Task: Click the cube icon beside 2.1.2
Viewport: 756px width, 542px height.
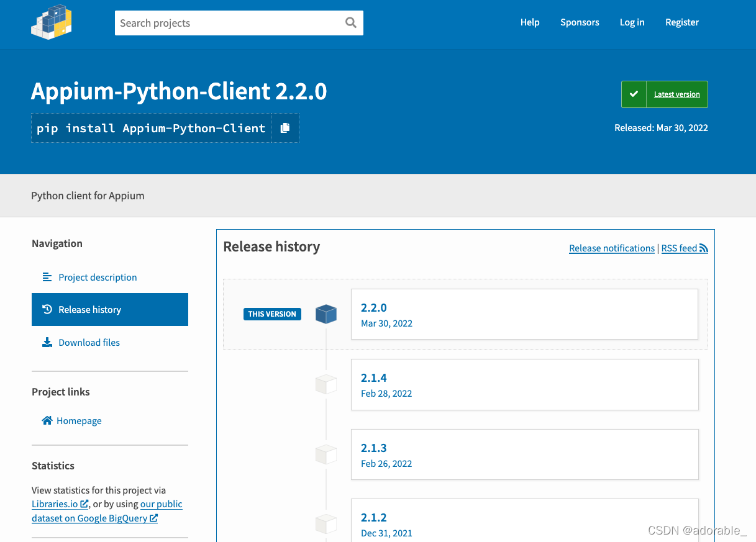Action: (x=326, y=525)
